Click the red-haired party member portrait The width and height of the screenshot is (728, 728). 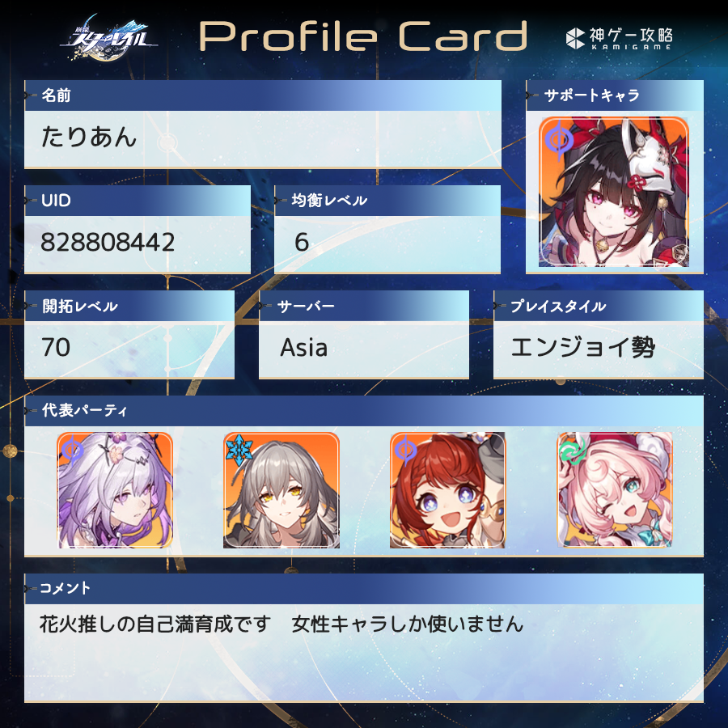447,490
